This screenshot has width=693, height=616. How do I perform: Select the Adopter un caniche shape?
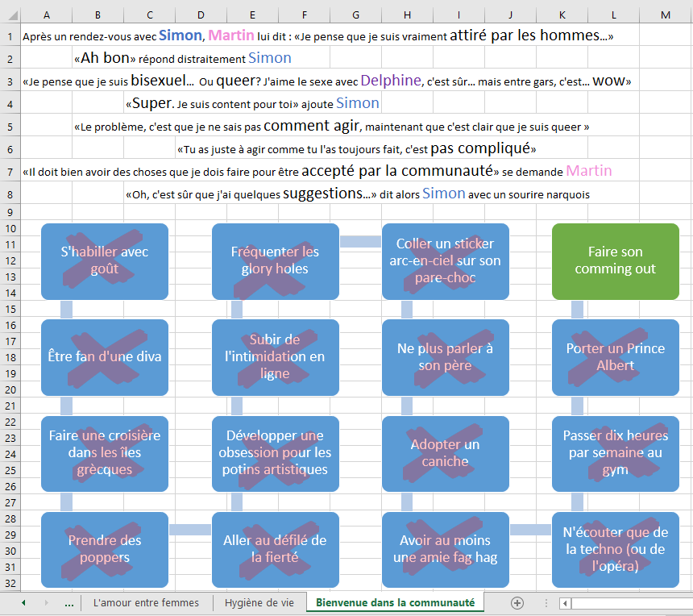tap(445, 453)
